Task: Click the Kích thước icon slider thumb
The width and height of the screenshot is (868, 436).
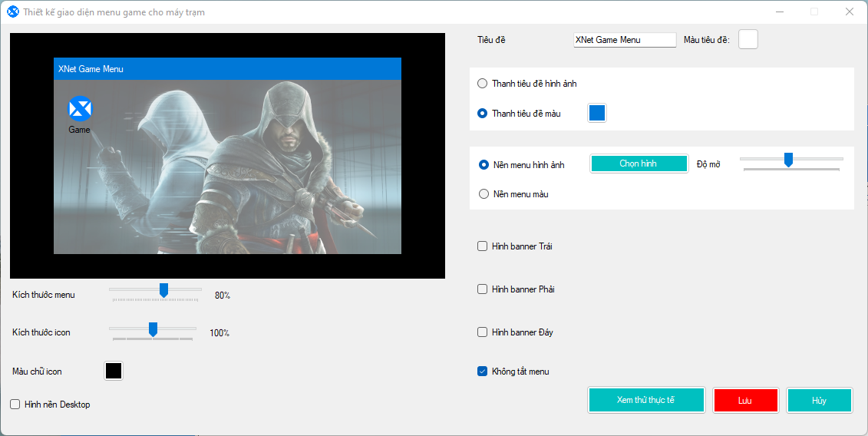Action: click(x=153, y=329)
